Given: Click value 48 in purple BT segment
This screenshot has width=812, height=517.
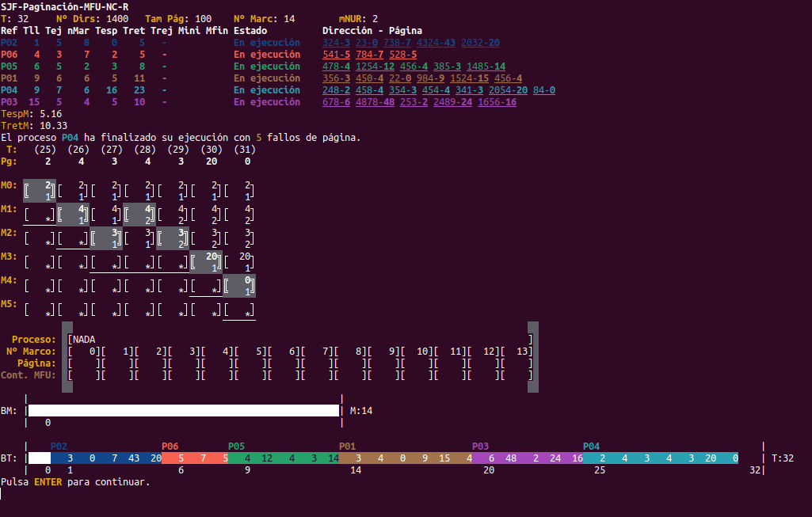Looking at the screenshot, I should coord(511,458).
